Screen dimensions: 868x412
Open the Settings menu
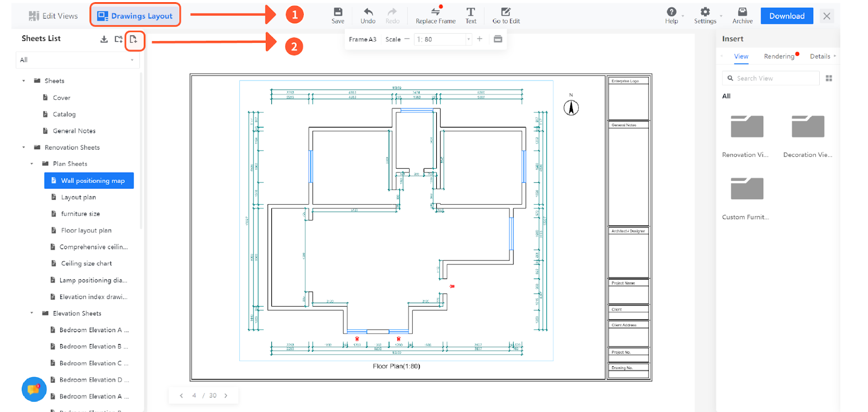(x=705, y=15)
